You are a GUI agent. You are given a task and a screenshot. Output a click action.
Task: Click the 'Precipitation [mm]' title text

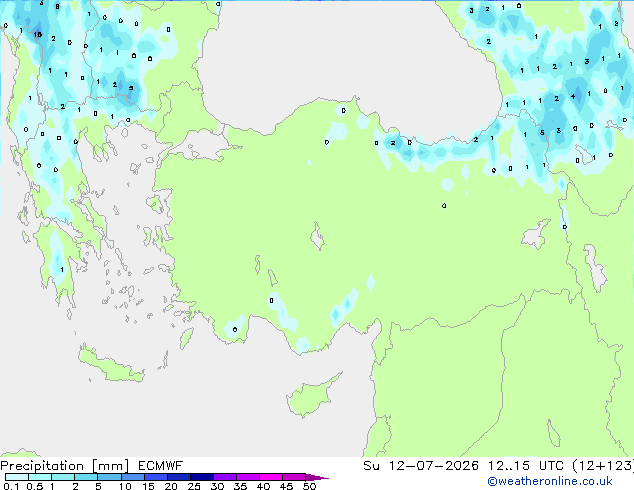(65, 466)
